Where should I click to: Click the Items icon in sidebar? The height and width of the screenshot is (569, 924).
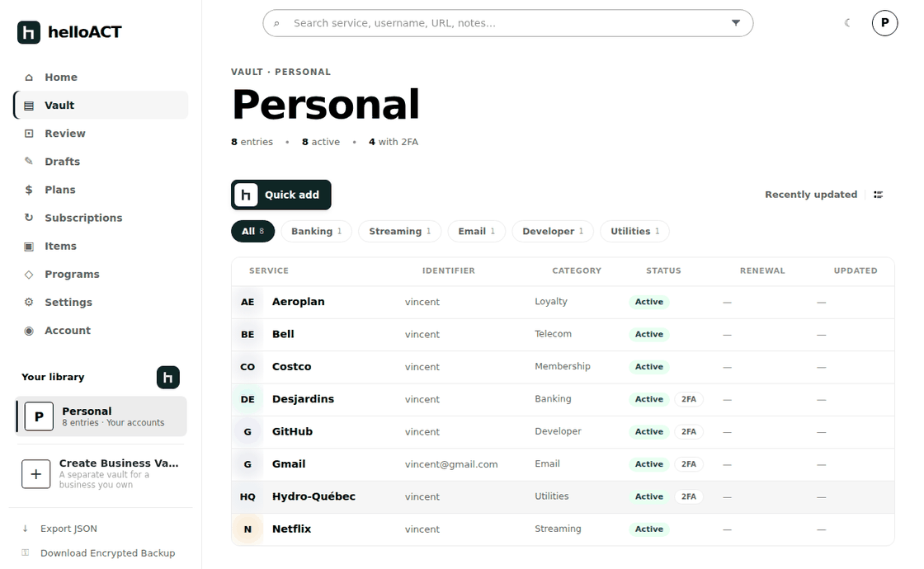point(29,247)
